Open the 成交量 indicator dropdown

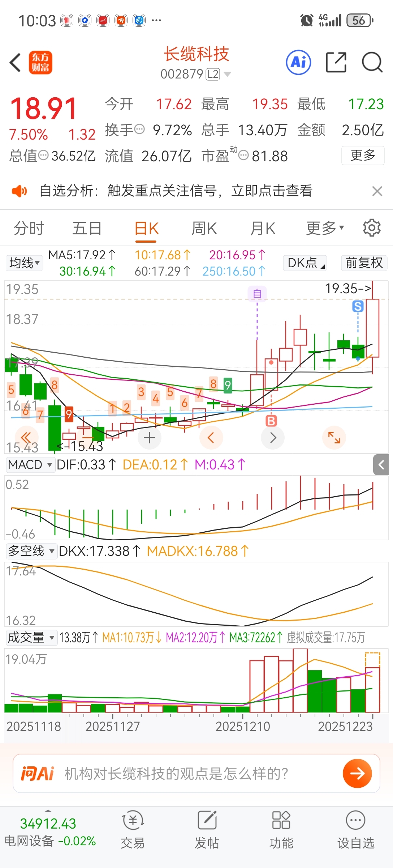pos(31,637)
